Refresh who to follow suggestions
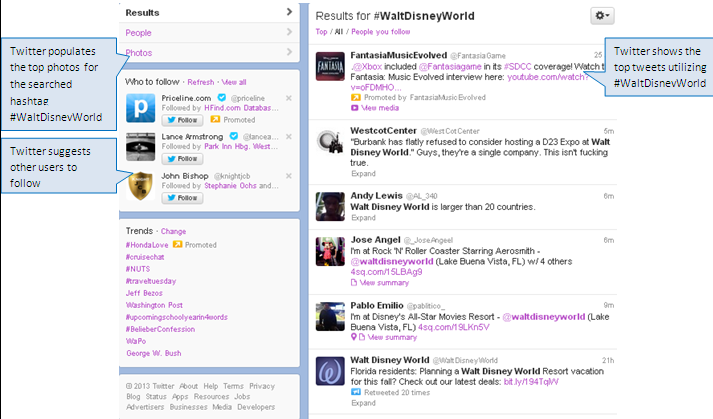This screenshot has width=713, height=419. [x=201, y=82]
